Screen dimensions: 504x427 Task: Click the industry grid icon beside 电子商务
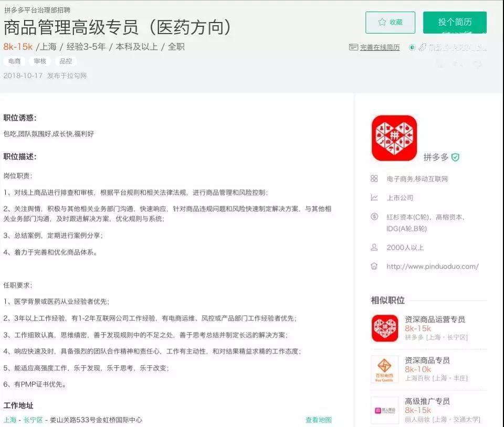[x=374, y=179]
